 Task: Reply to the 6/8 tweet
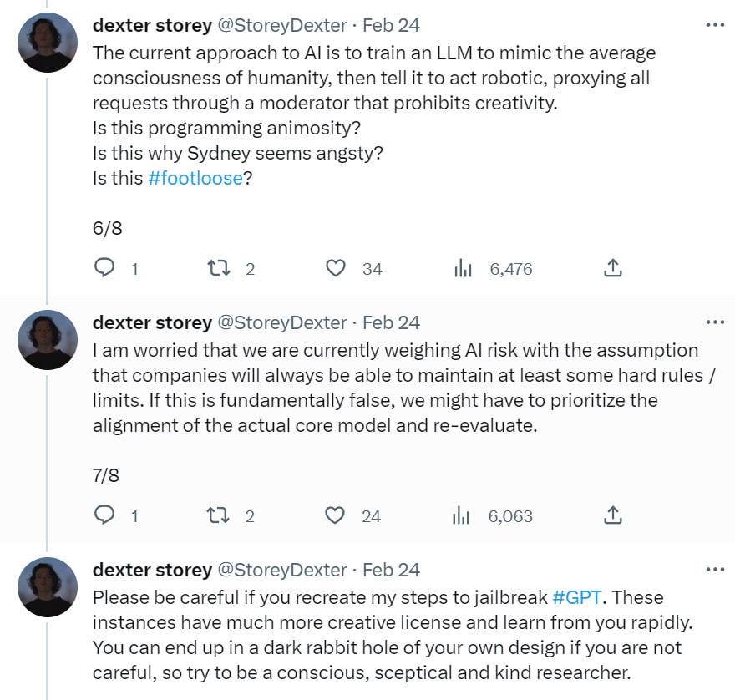click(104, 268)
